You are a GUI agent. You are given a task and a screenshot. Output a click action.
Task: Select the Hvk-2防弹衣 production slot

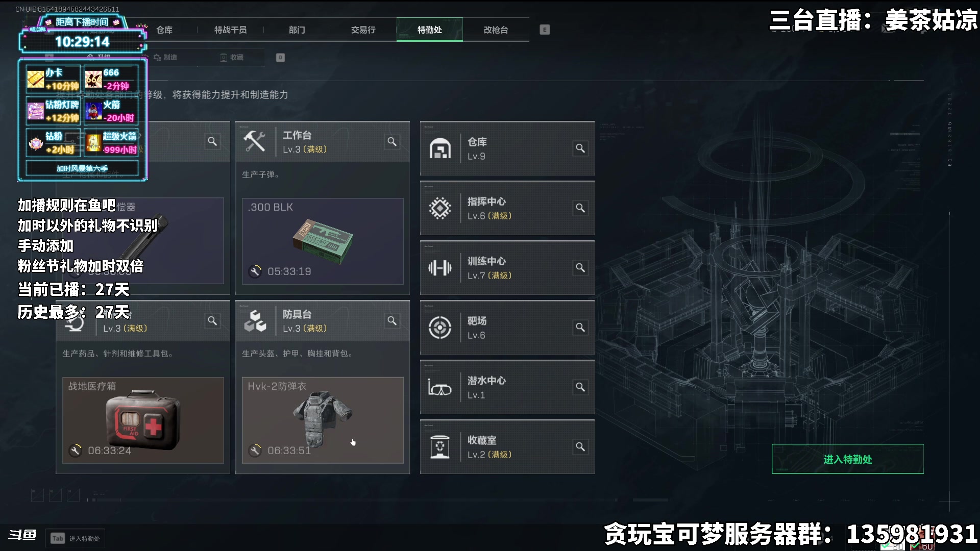(323, 420)
